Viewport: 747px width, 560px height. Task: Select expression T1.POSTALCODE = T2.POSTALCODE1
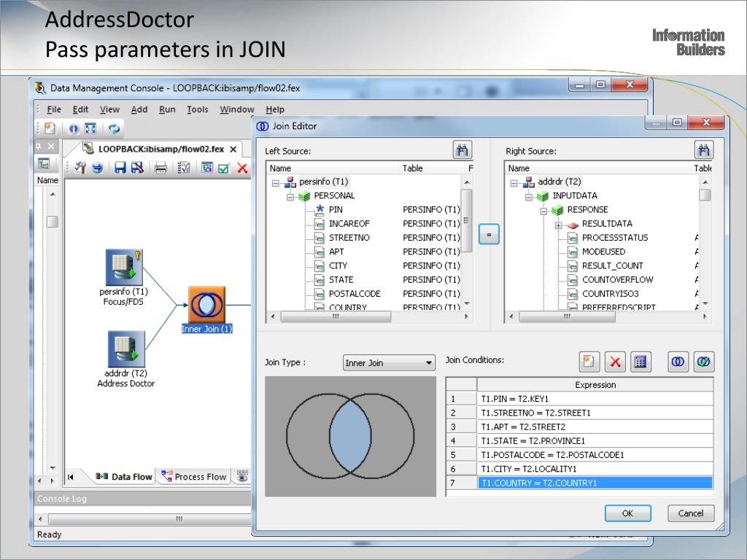[x=595, y=455]
